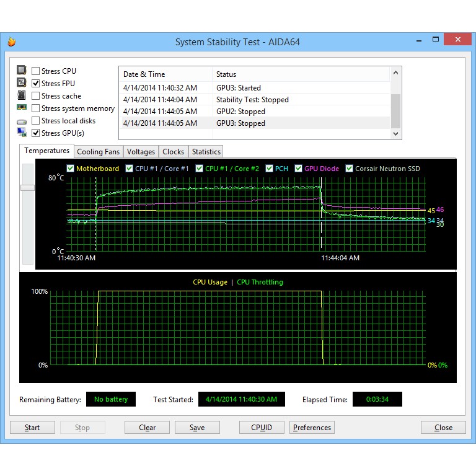Screen dimensions: 476x476
Task: Toggle the Corsair Neutron SSD checkbox
Action: click(349, 169)
